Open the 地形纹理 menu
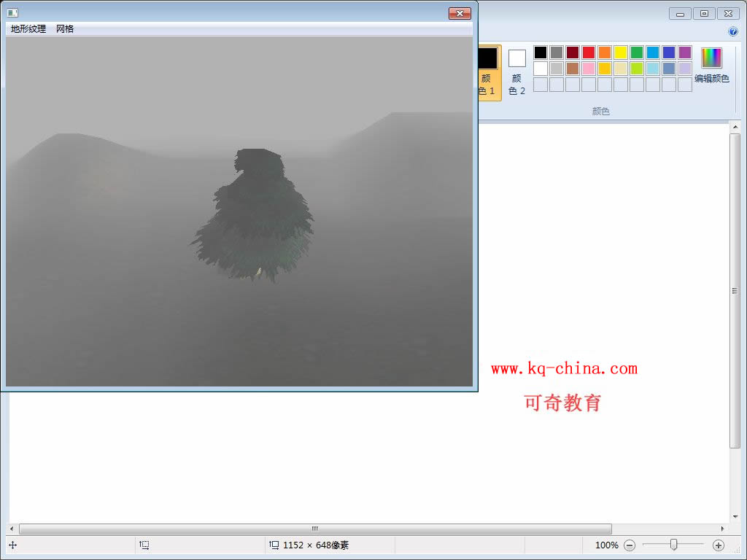Screen dimensions: 747x560 28,29
